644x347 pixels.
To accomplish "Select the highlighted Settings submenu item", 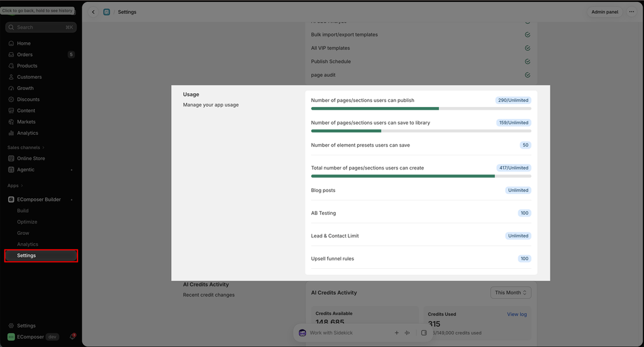I will (x=41, y=256).
